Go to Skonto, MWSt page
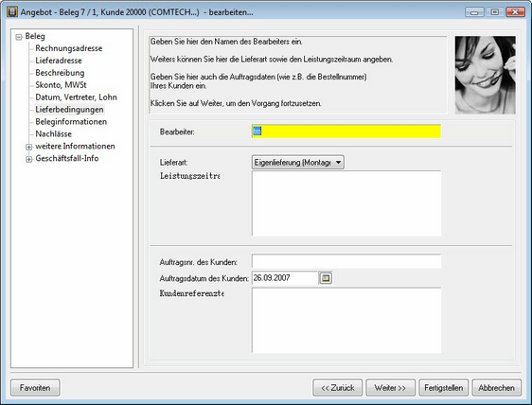The height and width of the screenshot is (405, 532). pyautogui.click(x=61, y=85)
